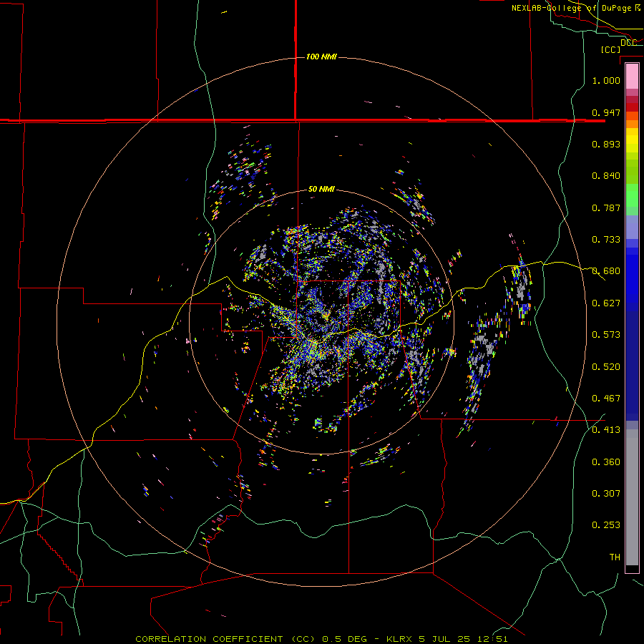Click the 1.000 legend value
The image size is (644, 644).
point(606,80)
